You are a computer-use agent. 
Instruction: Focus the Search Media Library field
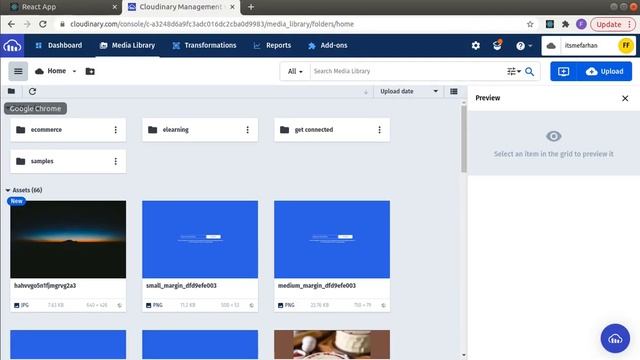[408, 71]
